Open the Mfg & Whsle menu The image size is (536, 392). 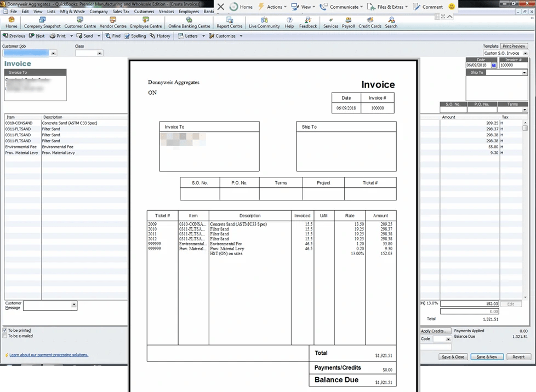tap(72, 11)
